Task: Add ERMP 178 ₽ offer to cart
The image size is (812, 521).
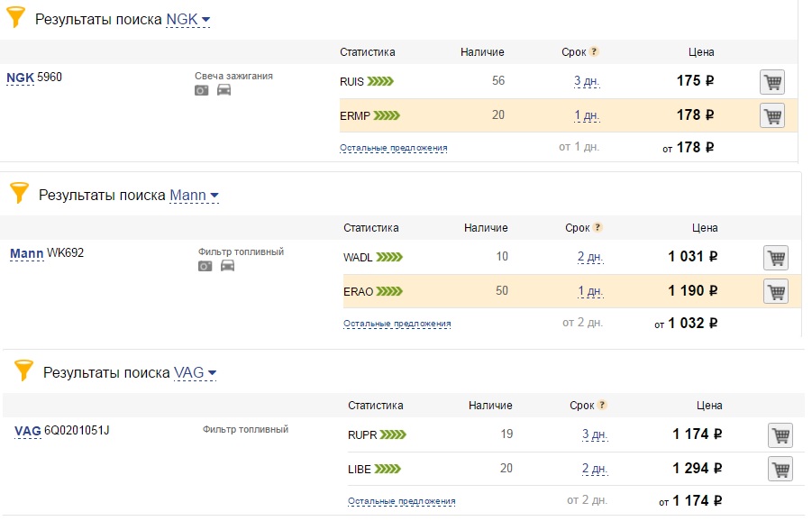Action: click(772, 115)
